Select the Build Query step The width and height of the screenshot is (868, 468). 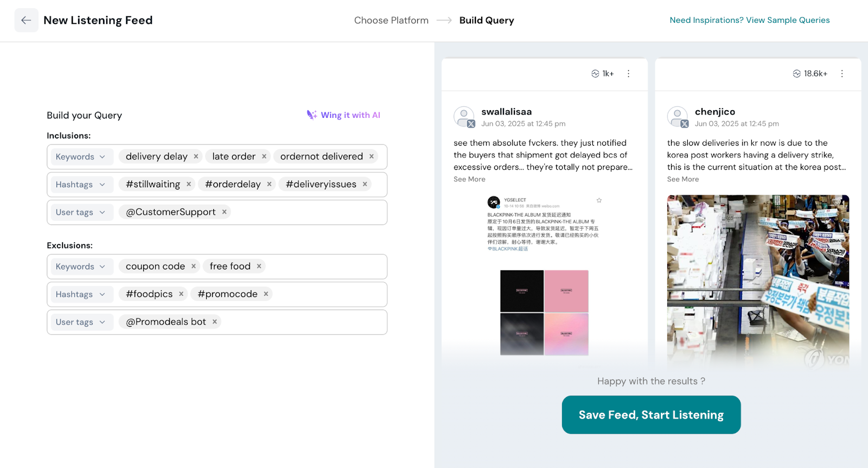click(487, 20)
